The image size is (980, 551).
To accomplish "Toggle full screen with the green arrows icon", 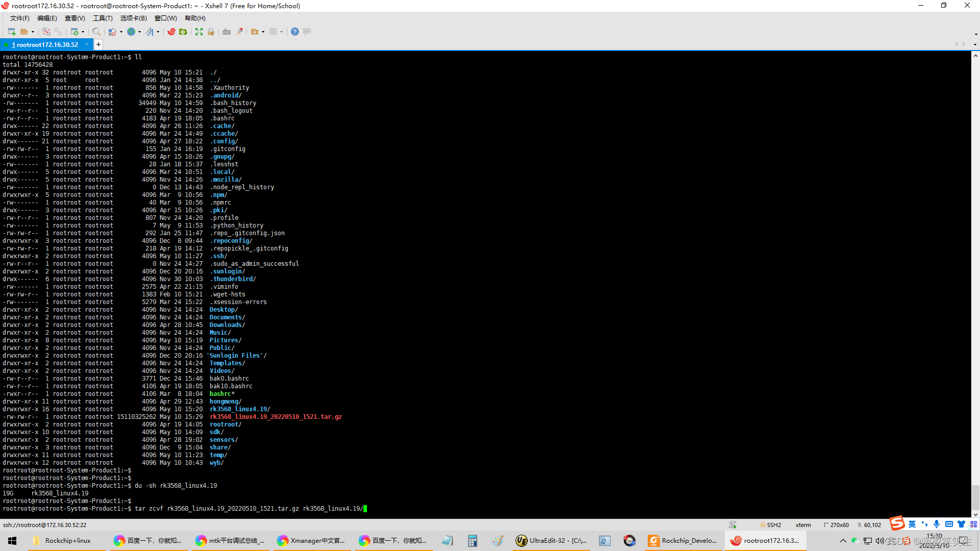I will point(199,32).
